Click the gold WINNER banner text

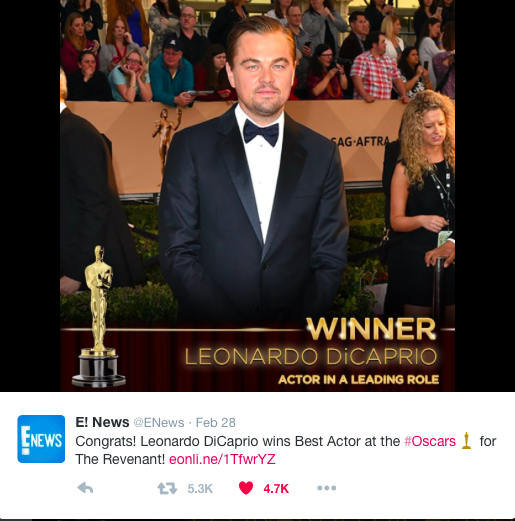[371, 329]
